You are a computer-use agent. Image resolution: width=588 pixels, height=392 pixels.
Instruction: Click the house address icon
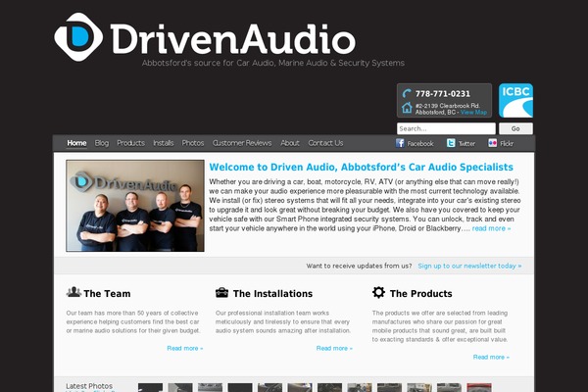[407, 108]
